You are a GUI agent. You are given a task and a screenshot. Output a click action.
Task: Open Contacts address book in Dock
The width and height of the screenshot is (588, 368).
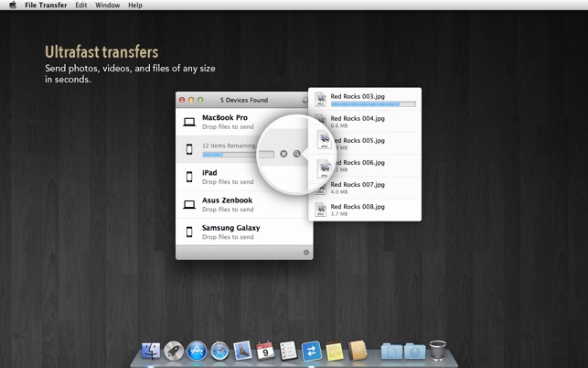[x=358, y=351]
